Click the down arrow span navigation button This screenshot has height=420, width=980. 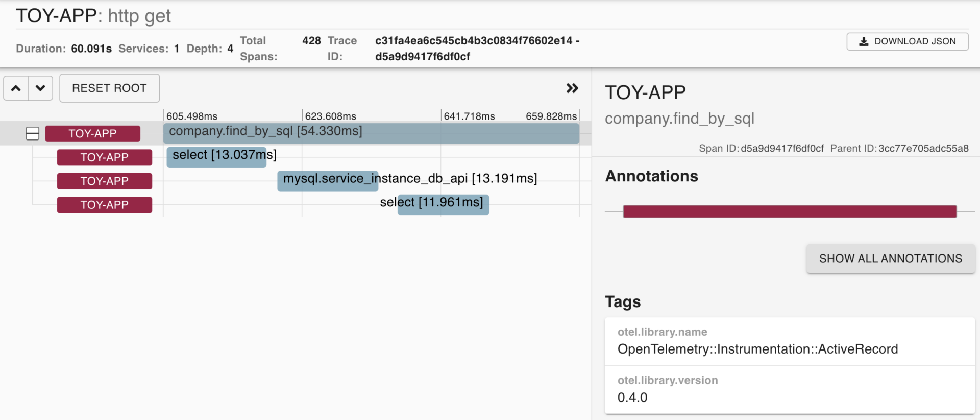click(x=40, y=88)
